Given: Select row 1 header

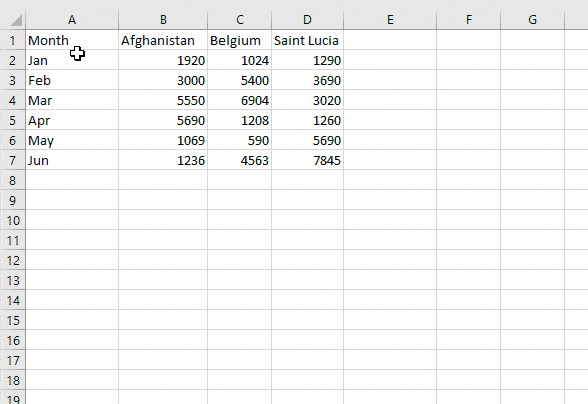Looking at the screenshot, I should [13, 40].
